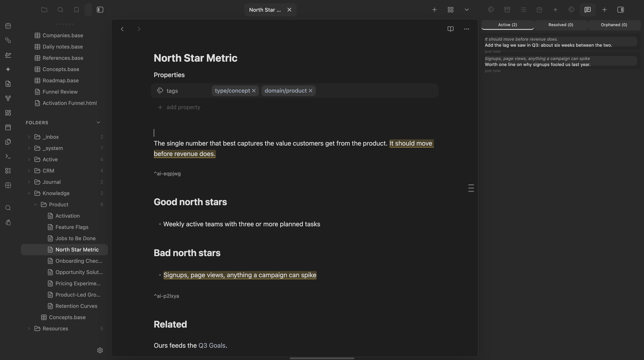Expand the _inbox folder
Image resolution: width=644 pixels, height=360 pixels.
pos(29,137)
